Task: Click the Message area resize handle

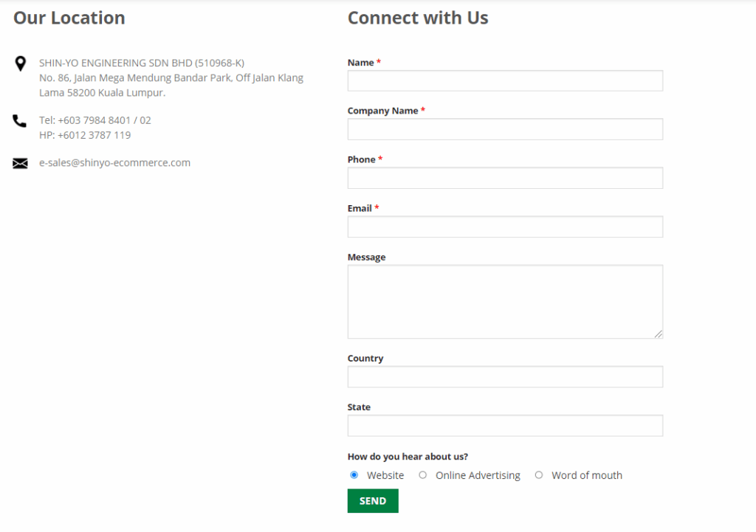Action: point(659,334)
